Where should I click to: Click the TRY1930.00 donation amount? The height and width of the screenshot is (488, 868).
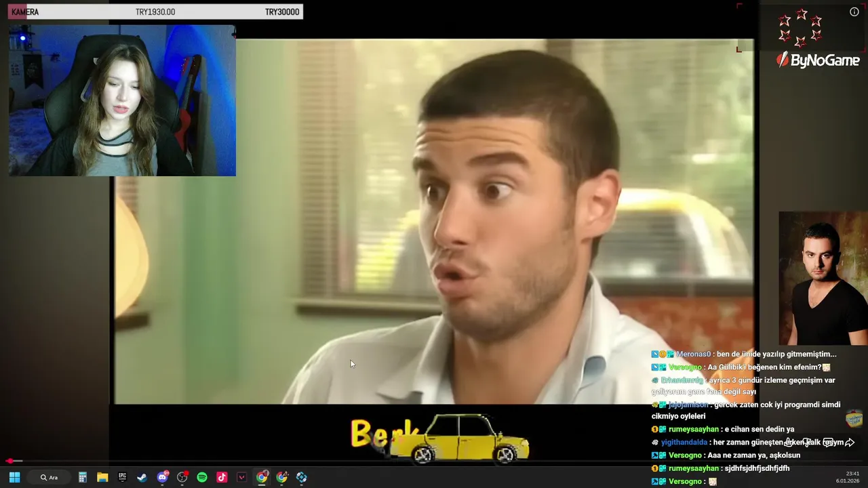pyautogui.click(x=155, y=12)
